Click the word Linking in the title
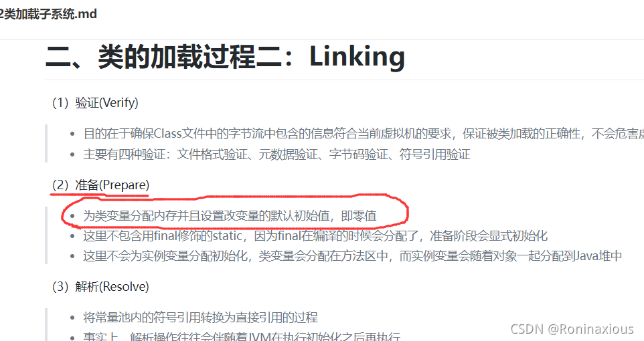The image size is (644, 341). (x=357, y=56)
